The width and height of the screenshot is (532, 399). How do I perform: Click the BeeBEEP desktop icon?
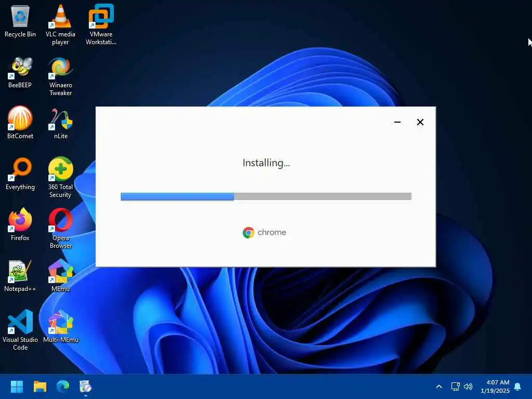[x=20, y=72]
